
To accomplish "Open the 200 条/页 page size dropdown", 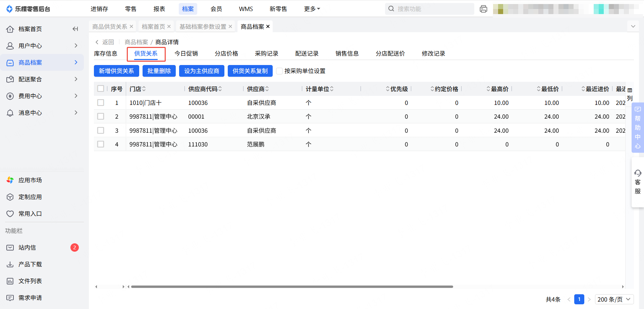I will [614, 299].
